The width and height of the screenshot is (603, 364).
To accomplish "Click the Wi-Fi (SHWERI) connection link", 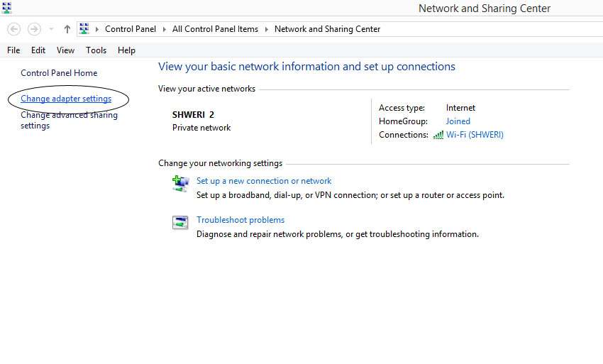I will click(x=475, y=135).
